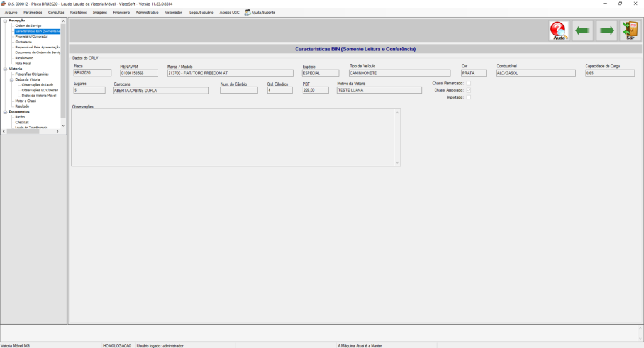The width and height of the screenshot is (644, 348).
Task: Click inside the Observações text area
Action: pyautogui.click(x=233, y=137)
